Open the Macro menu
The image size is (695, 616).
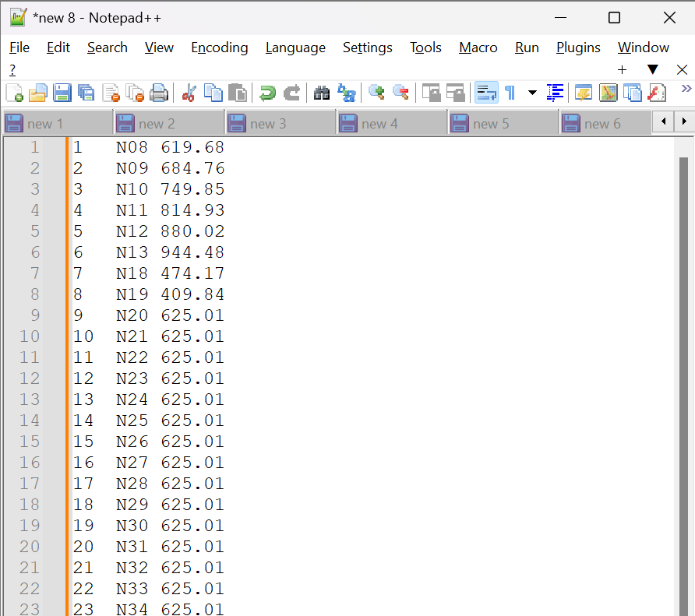click(478, 48)
